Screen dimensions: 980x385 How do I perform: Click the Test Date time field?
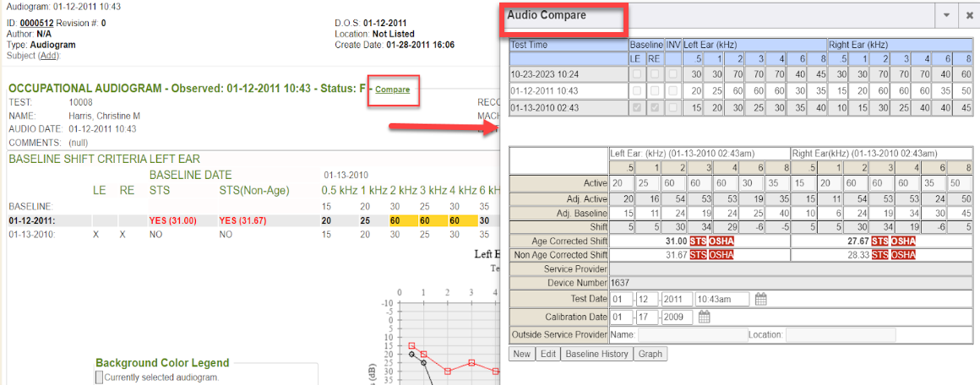722,299
